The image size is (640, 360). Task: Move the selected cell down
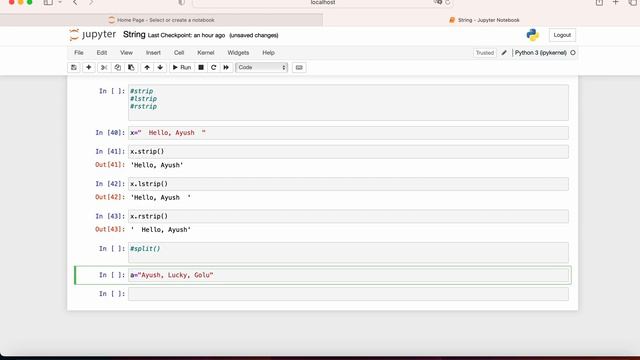pos(160,67)
